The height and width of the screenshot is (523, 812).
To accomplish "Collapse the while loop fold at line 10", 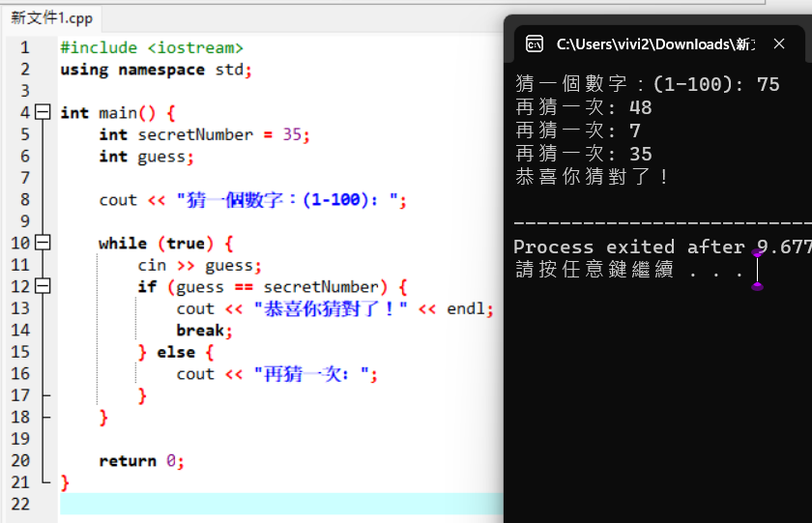I will coord(43,243).
